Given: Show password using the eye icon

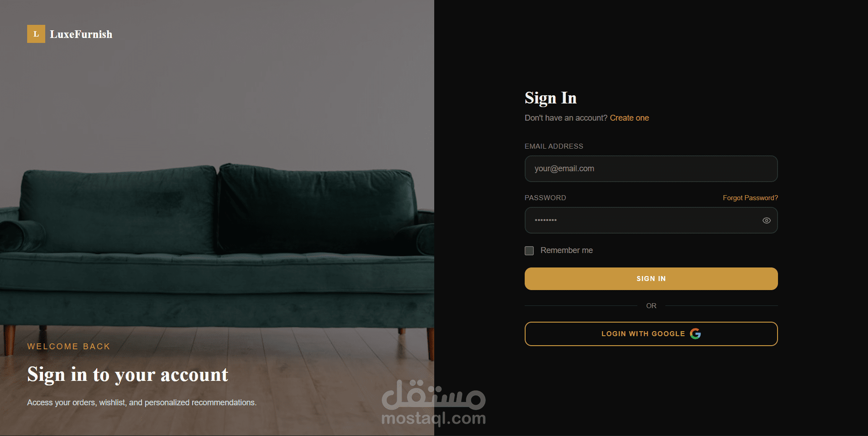Looking at the screenshot, I should (x=766, y=220).
